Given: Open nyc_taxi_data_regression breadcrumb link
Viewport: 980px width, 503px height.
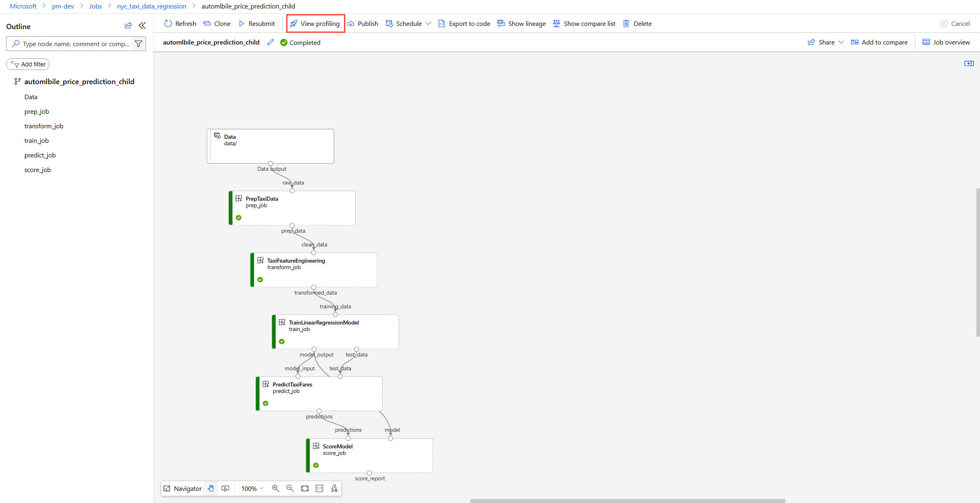Looking at the screenshot, I should pyautogui.click(x=152, y=6).
